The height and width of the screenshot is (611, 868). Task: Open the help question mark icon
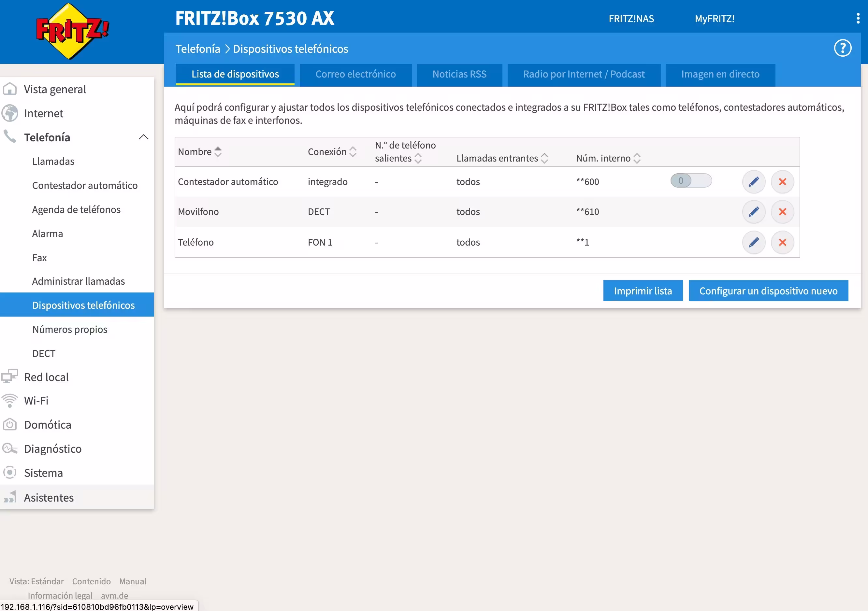(842, 49)
